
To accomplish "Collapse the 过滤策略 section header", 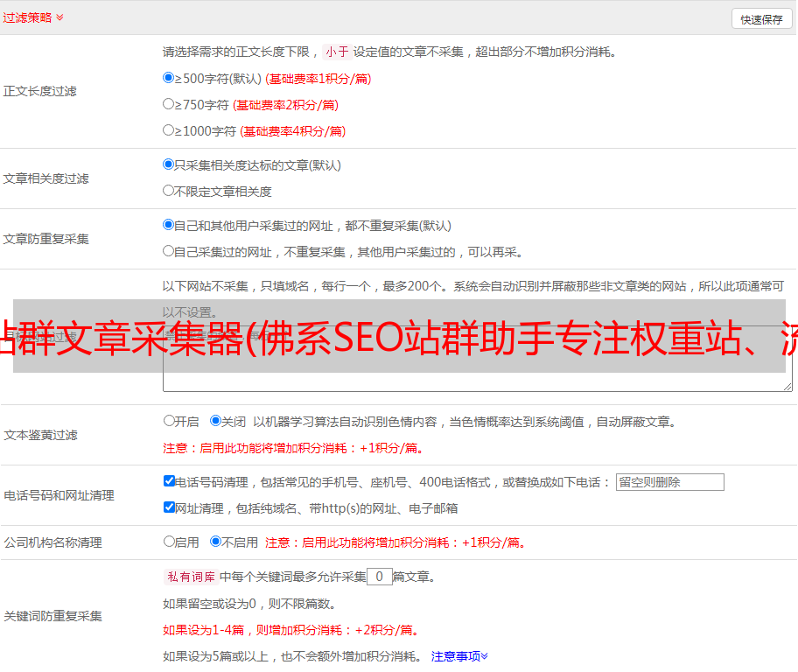I will click(x=33, y=17).
